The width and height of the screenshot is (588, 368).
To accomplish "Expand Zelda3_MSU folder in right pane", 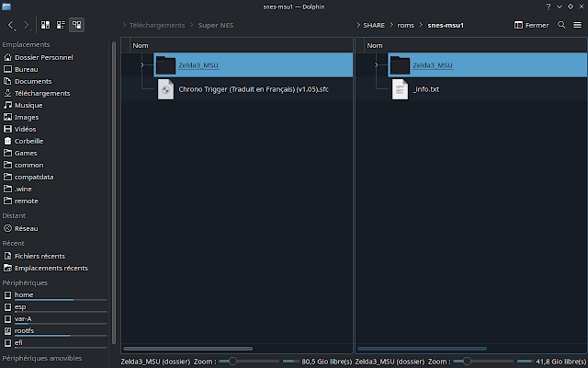I will [x=376, y=65].
